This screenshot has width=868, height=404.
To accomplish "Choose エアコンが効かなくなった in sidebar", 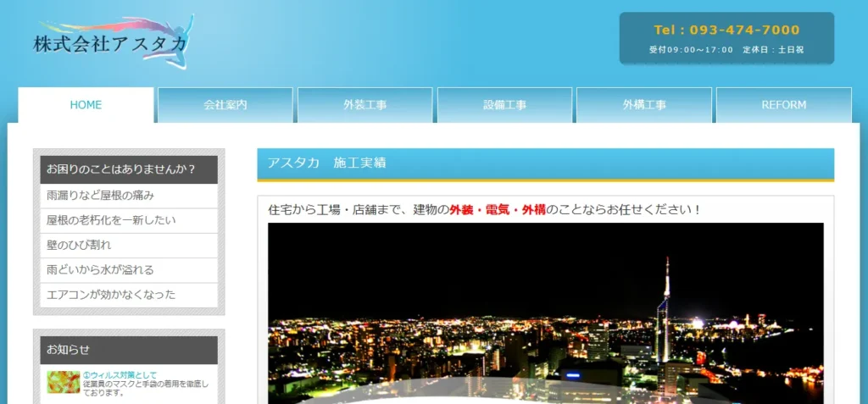I will pos(111,295).
